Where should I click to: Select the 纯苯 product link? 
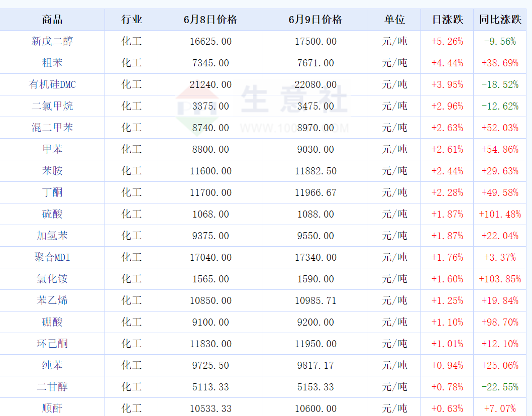pos(52,365)
